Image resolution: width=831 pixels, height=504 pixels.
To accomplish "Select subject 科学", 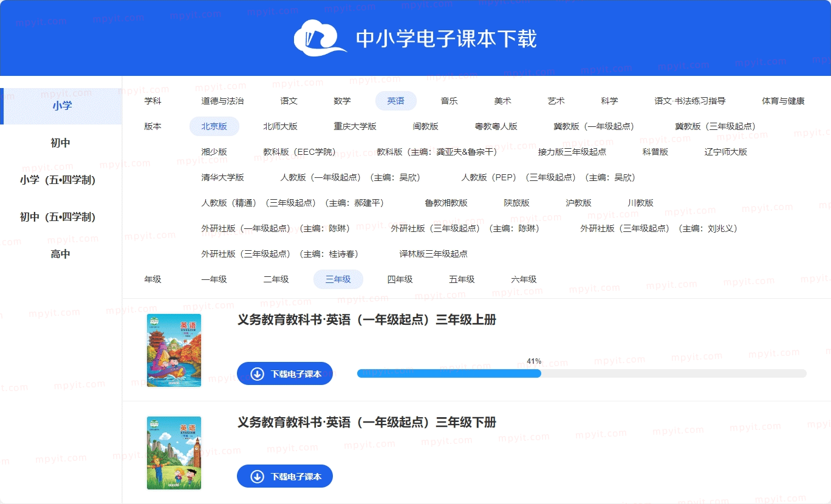I will [610, 101].
